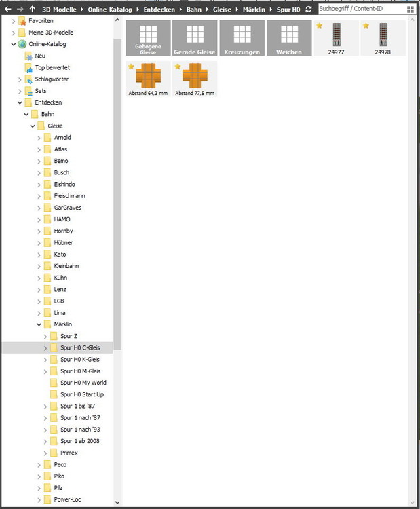Select Spur 1 bis '87 folder

point(77,406)
